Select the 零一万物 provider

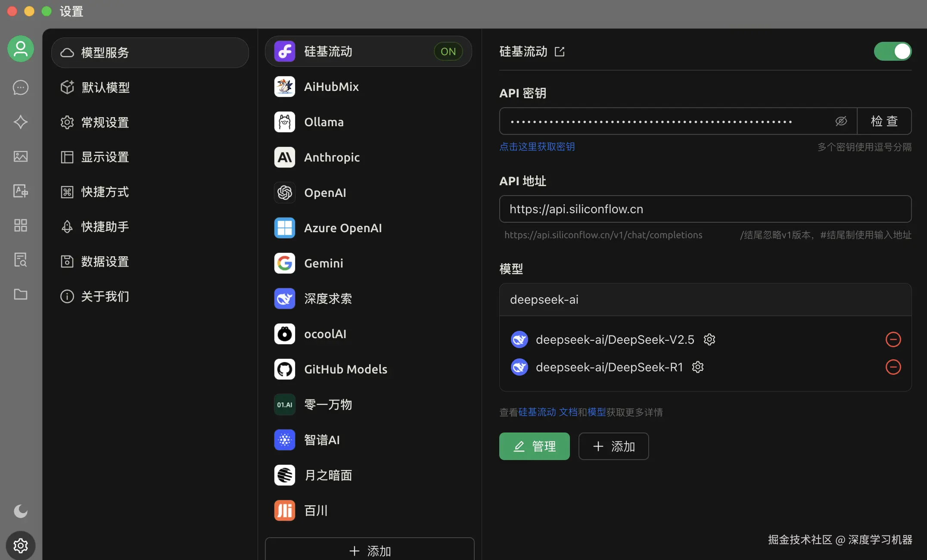pos(369,404)
